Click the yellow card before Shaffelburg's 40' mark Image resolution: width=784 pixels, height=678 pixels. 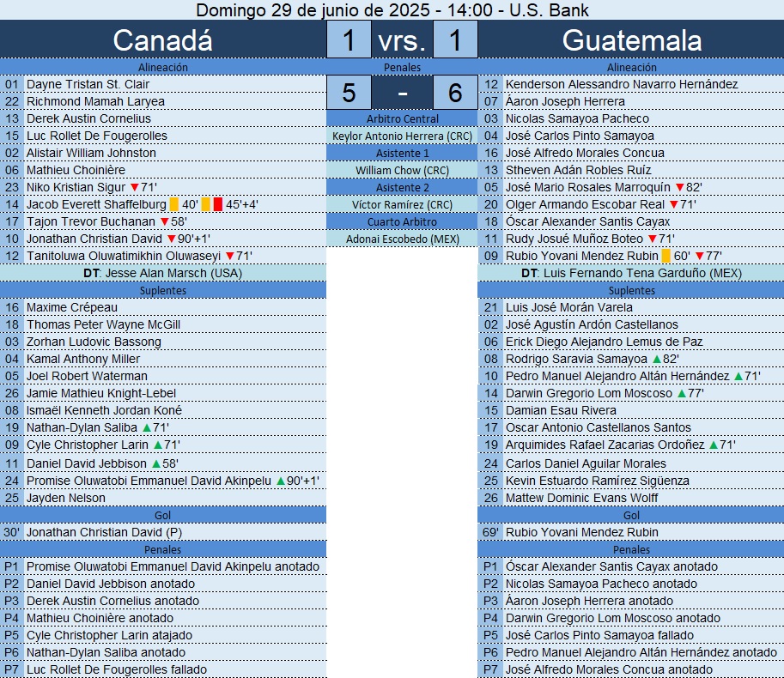tap(173, 204)
